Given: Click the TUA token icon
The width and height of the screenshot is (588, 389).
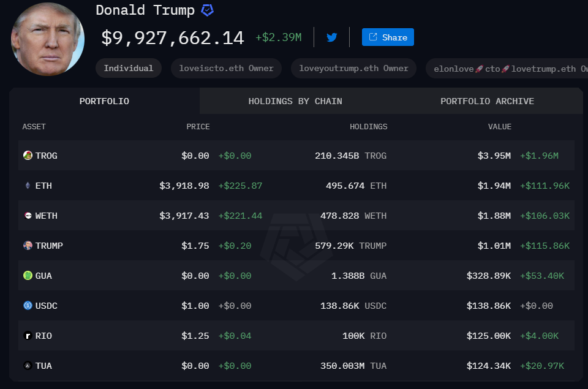Looking at the screenshot, I should (28, 365).
